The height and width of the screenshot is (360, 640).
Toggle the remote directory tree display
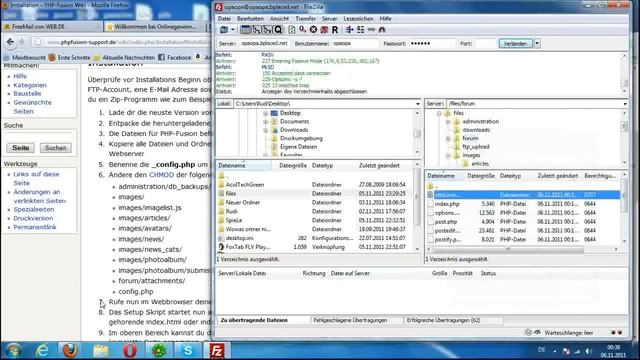(267, 30)
